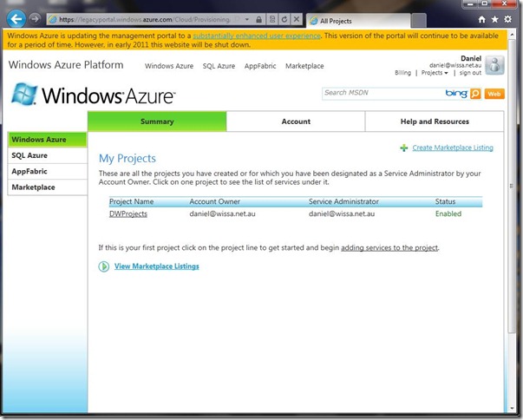Click AppFabric in top navigation
The height and width of the screenshot is (420, 523).
click(x=260, y=66)
